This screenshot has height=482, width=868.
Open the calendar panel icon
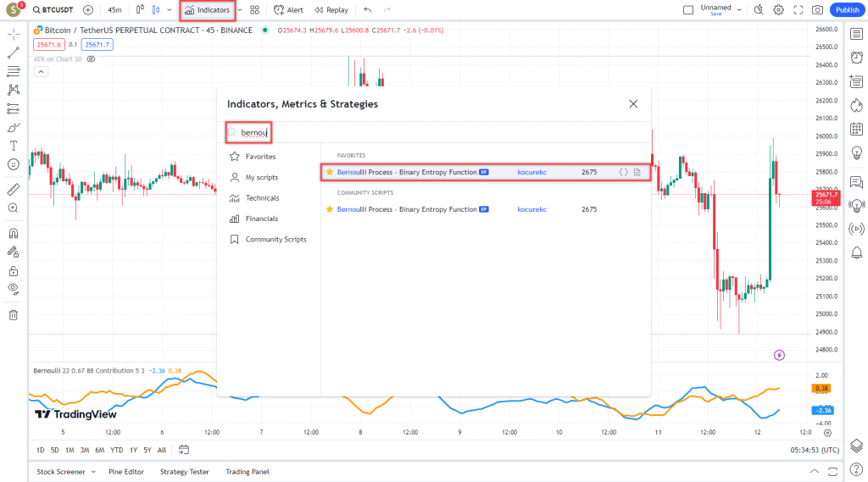point(856,130)
